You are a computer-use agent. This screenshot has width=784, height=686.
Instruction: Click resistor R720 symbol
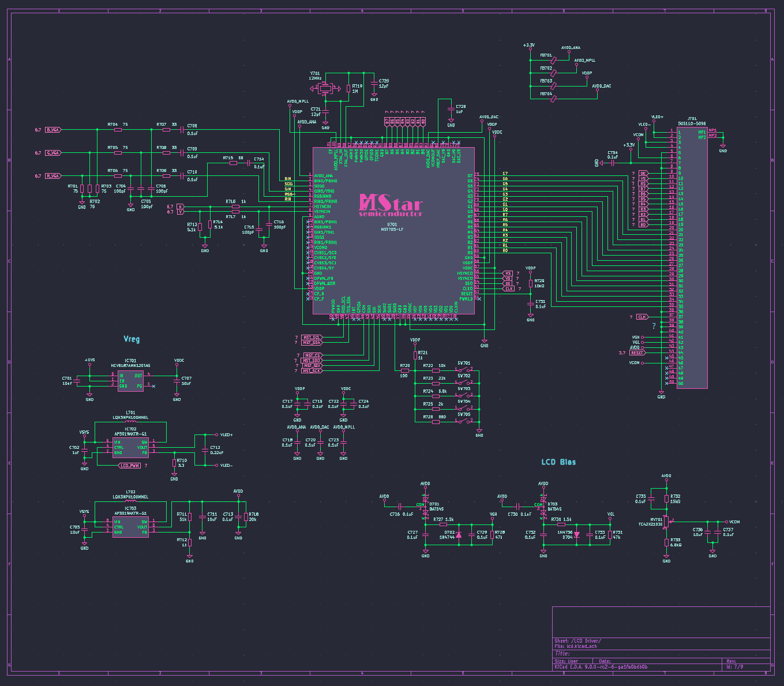click(404, 370)
